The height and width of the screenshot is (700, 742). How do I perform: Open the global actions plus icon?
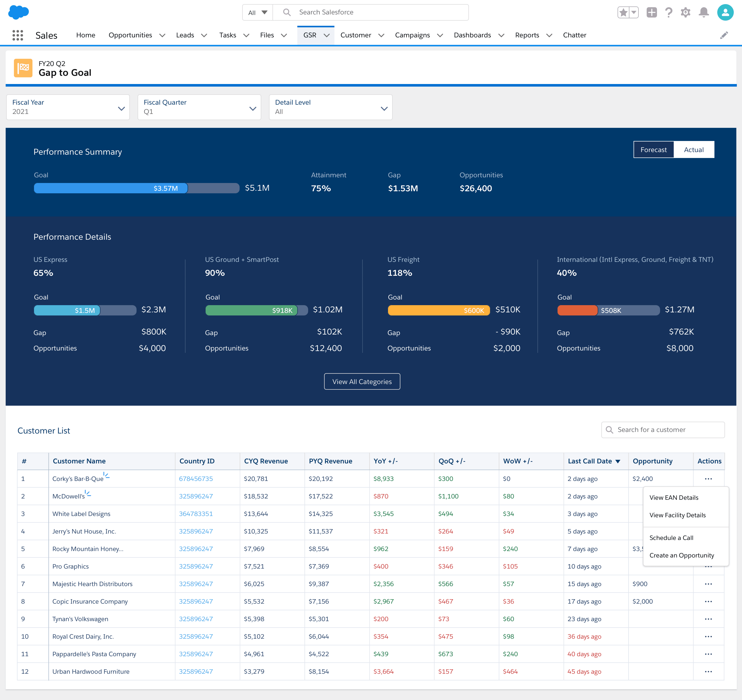click(x=652, y=12)
